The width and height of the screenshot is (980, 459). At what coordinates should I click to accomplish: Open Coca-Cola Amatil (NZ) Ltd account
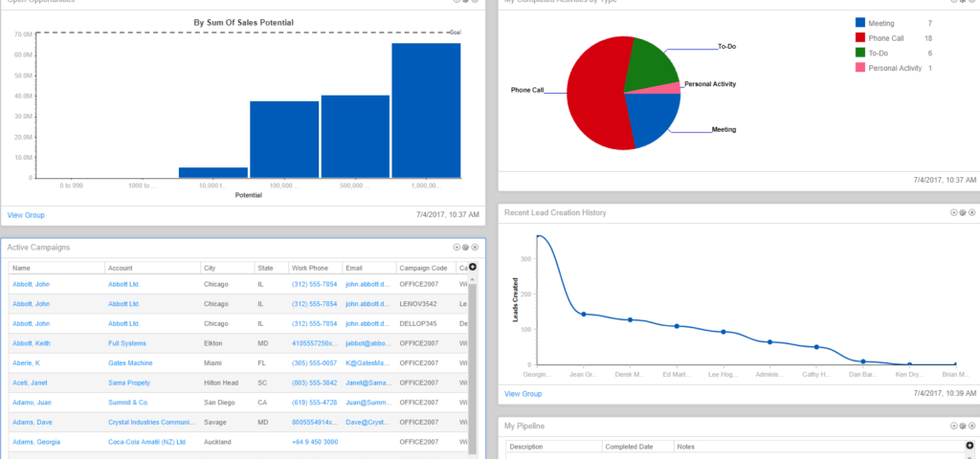tap(146, 442)
